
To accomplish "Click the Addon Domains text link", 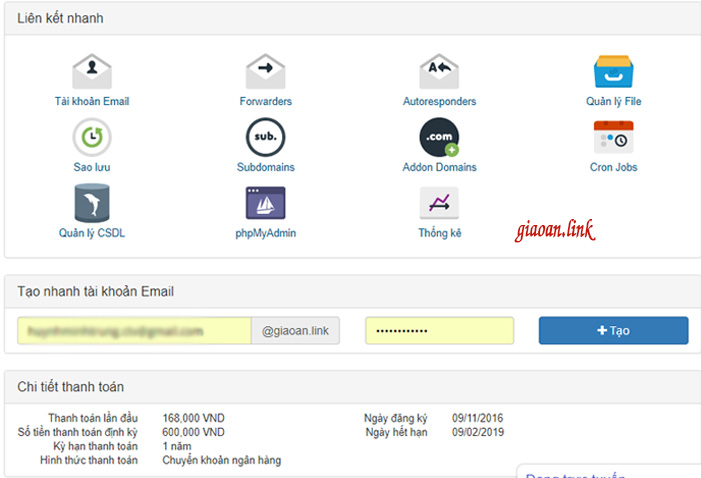I will tap(439, 167).
